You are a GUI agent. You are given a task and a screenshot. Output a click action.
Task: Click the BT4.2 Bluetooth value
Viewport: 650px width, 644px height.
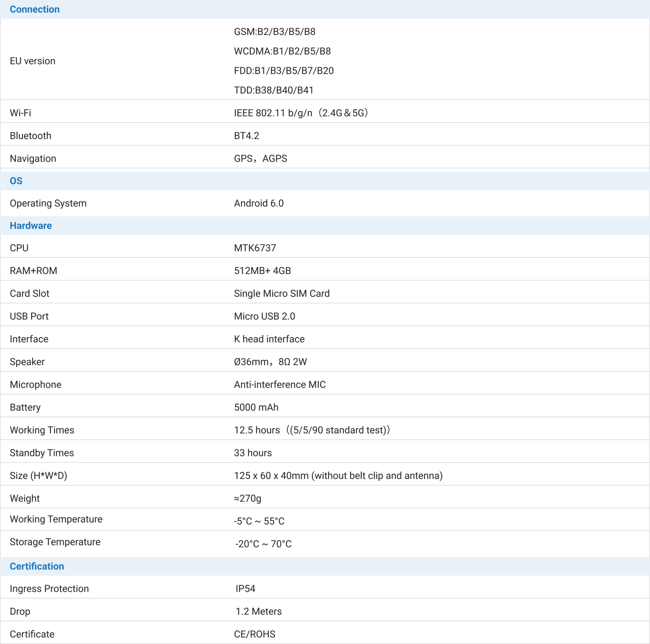coord(246,136)
